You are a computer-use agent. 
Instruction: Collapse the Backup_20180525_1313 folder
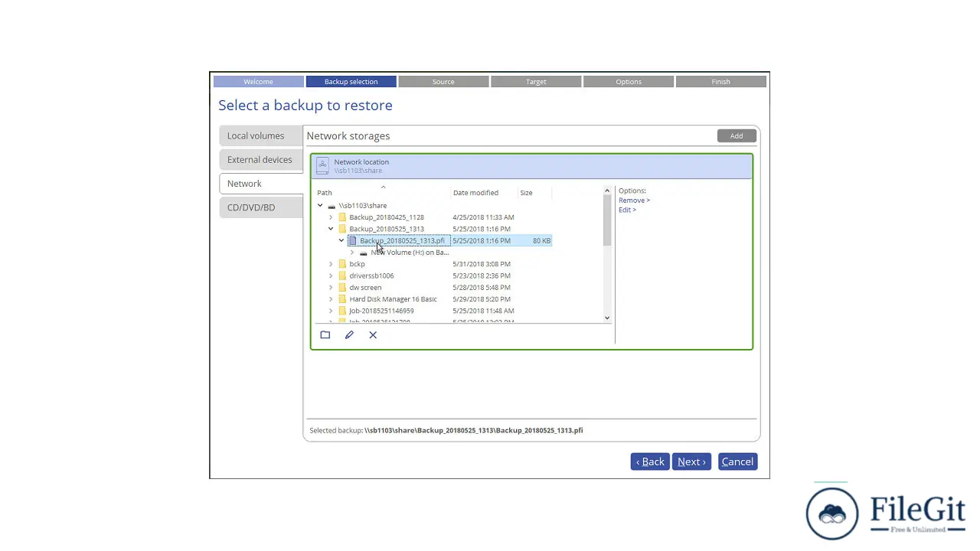(331, 229)
